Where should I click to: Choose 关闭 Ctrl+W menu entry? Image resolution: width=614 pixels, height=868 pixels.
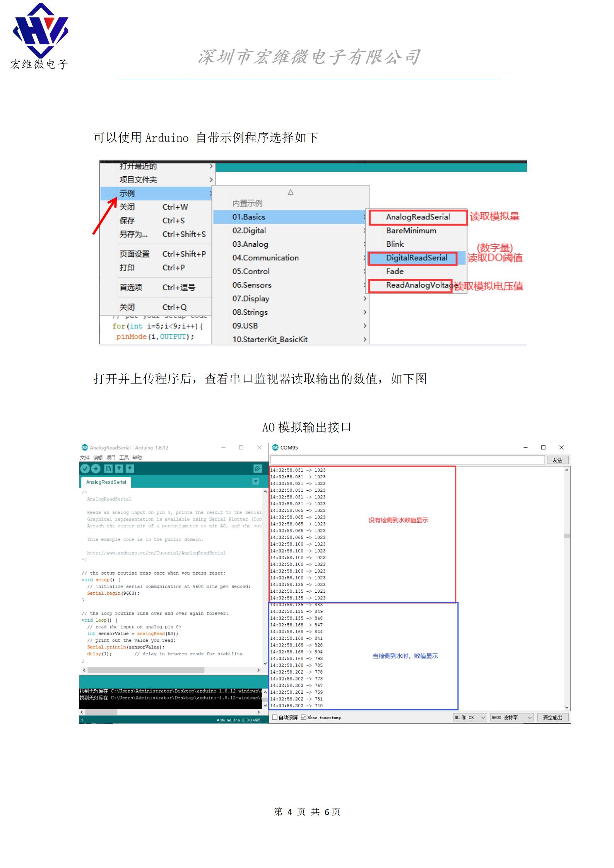[156, 207]
